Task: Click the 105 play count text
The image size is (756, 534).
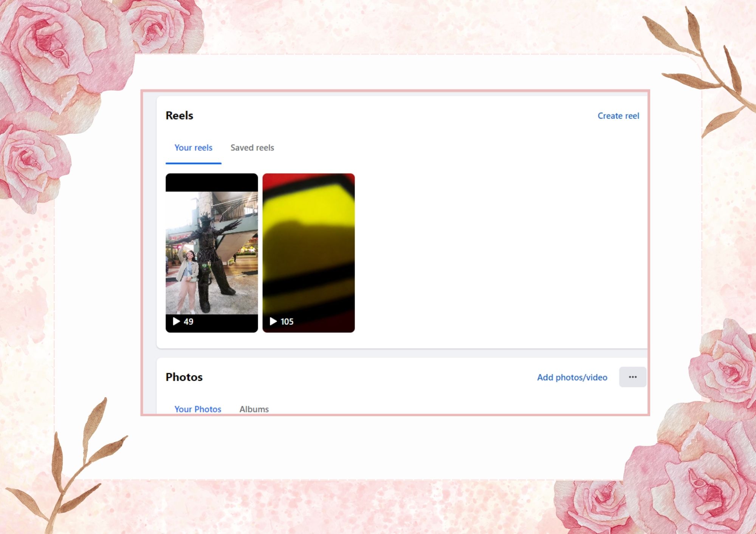Action: point(287,322)
